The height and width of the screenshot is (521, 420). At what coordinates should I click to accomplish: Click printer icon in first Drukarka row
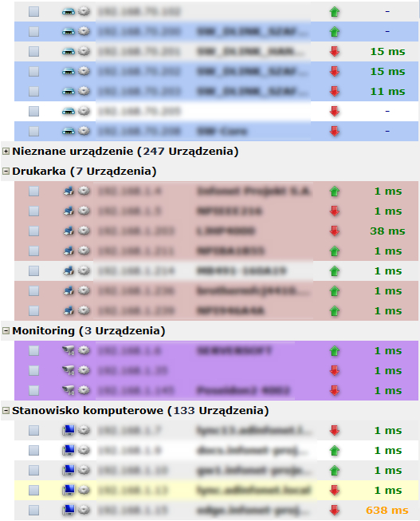pos(69,191)
